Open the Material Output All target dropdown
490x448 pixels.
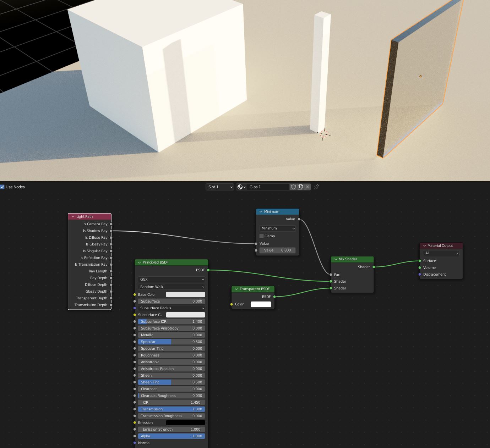click(x=441, y=253)
